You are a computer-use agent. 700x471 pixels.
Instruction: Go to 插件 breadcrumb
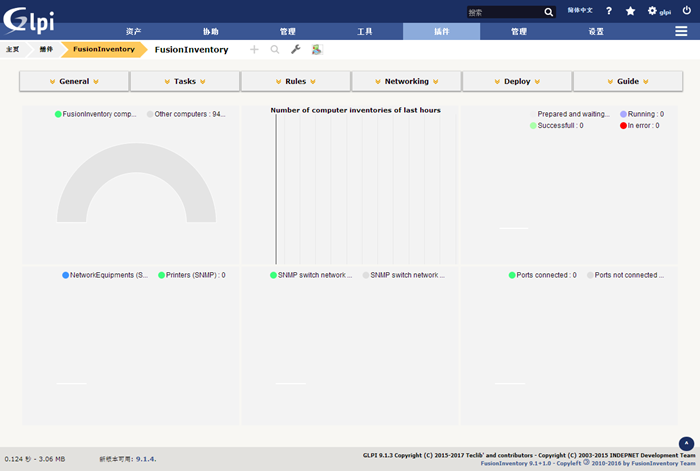[46, 49]
